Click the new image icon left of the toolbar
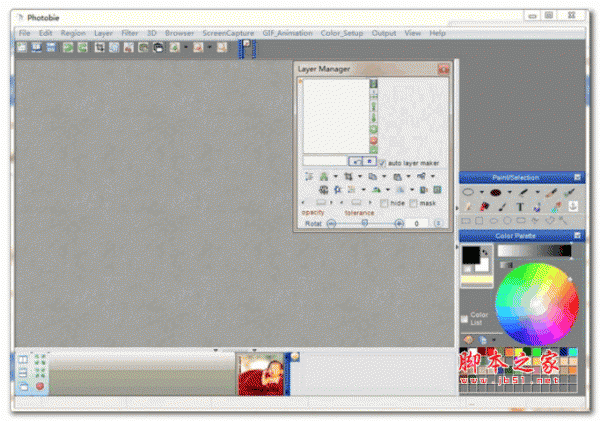The width and height of the screenshot is (600, 421). (22, 47)
